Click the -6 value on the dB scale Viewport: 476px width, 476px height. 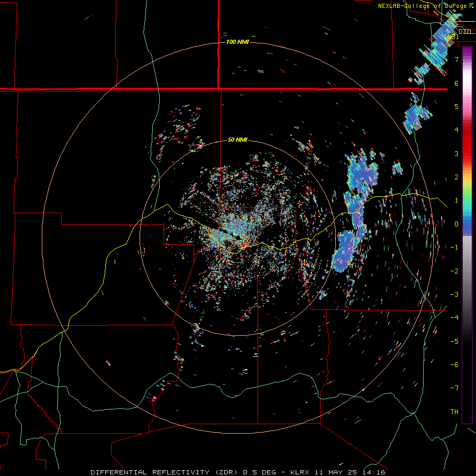tap(454, 365)
